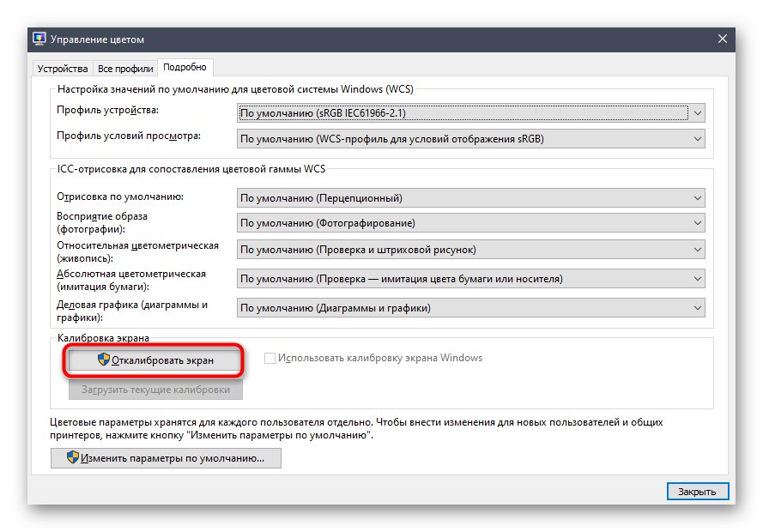Click the Управление цветом title bar text
Viewport: 763px width, 532px height.
point(98,39)
